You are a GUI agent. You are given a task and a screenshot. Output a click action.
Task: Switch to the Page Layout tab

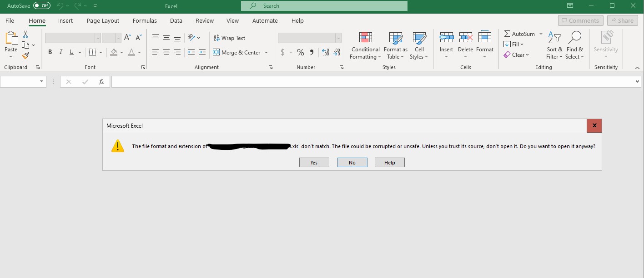coord(103,21)
